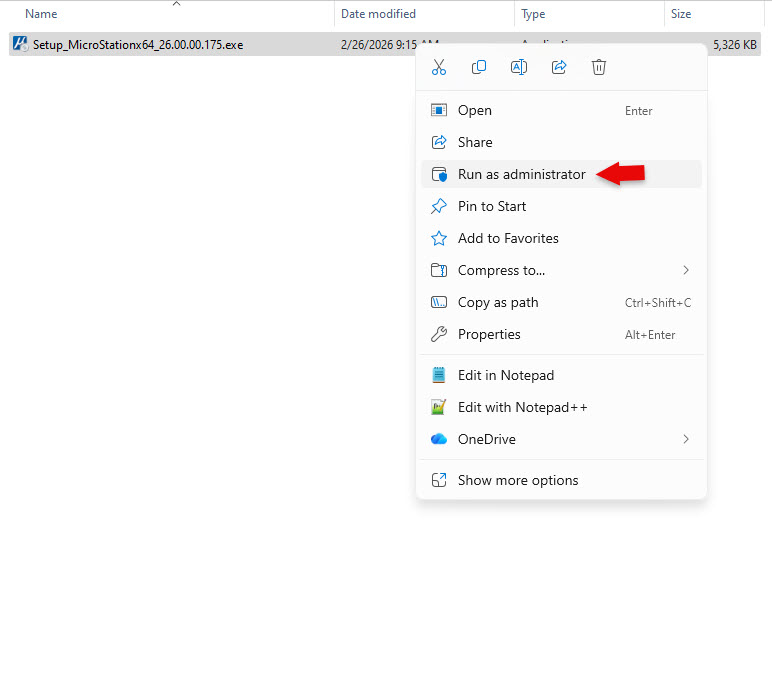This screenshot has height=676, width=772.
Task: Click the Delete trash can icon
Action: (x=599, y=67)
